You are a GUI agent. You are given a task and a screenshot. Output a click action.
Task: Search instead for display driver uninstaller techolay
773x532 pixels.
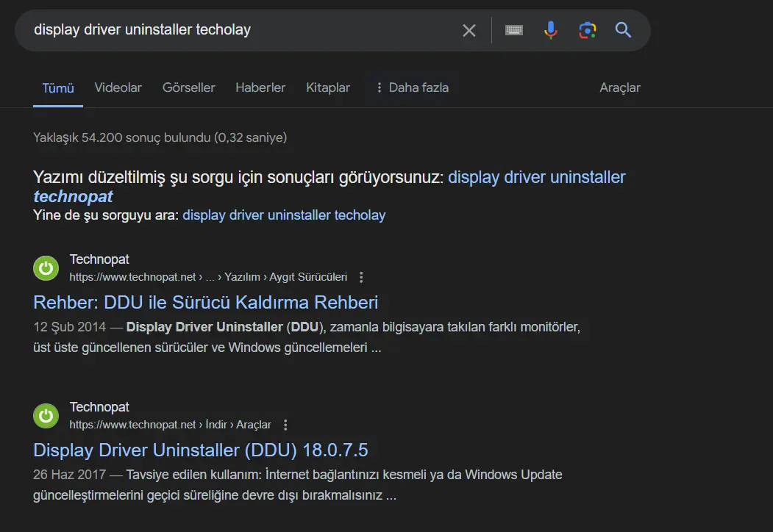tap(284, 215)
